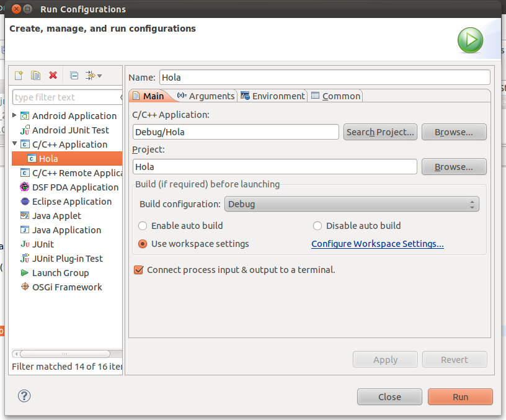Collapse the C/C++ Application tree node
Screen dimensions: 506x420
click(15, 144)
